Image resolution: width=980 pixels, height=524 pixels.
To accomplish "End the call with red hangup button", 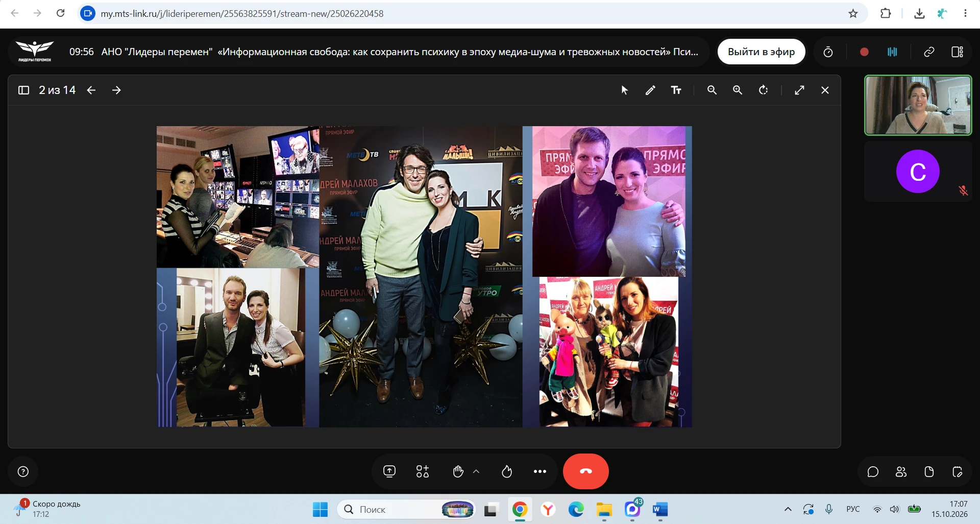I will 586,471.
